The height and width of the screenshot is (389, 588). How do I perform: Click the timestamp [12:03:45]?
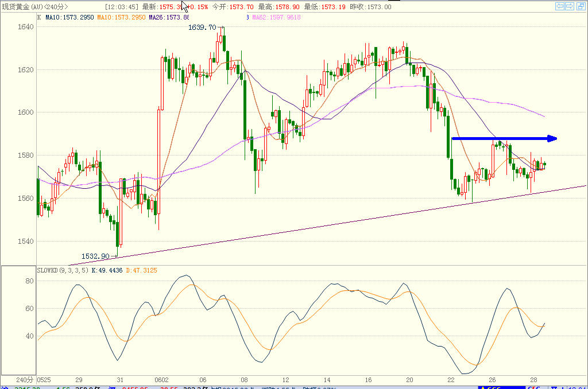click(x=122, y=7)
